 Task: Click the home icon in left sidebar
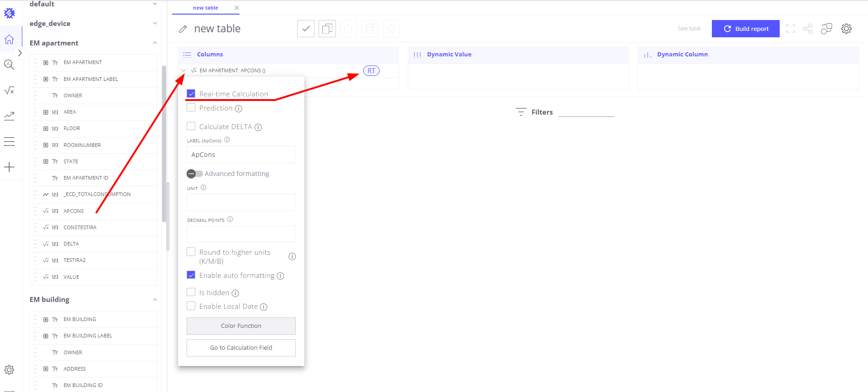click(x=9, y=40)
